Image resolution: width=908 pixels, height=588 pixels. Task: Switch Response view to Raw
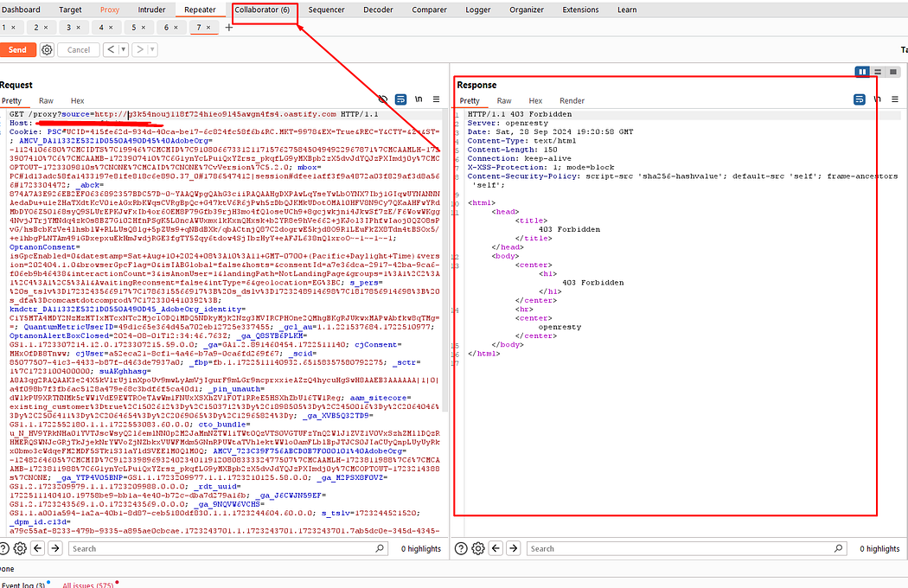(504, 100)
